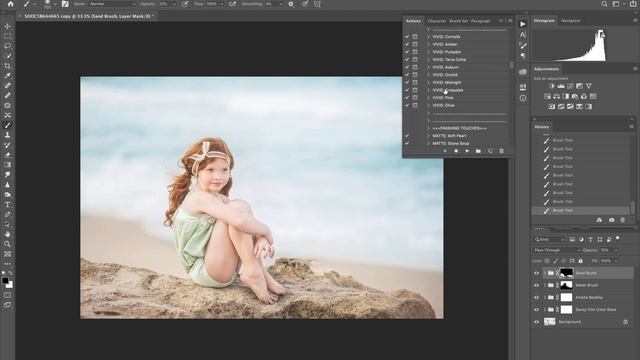Open the Smoothing dropdown in options bar
Viewport: 640px width, 360px height.
click(x=281, y=4)
